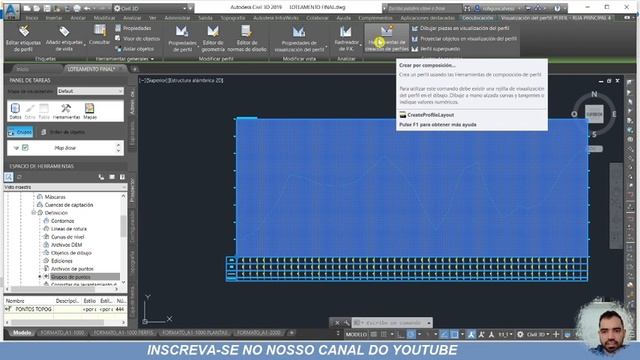
Task: Open Propiedades in Herramientas generales
Action: (133, 28)
